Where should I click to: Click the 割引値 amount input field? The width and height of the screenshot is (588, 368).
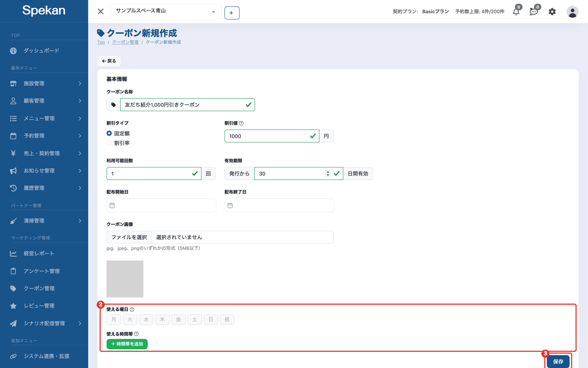(272, 136)
